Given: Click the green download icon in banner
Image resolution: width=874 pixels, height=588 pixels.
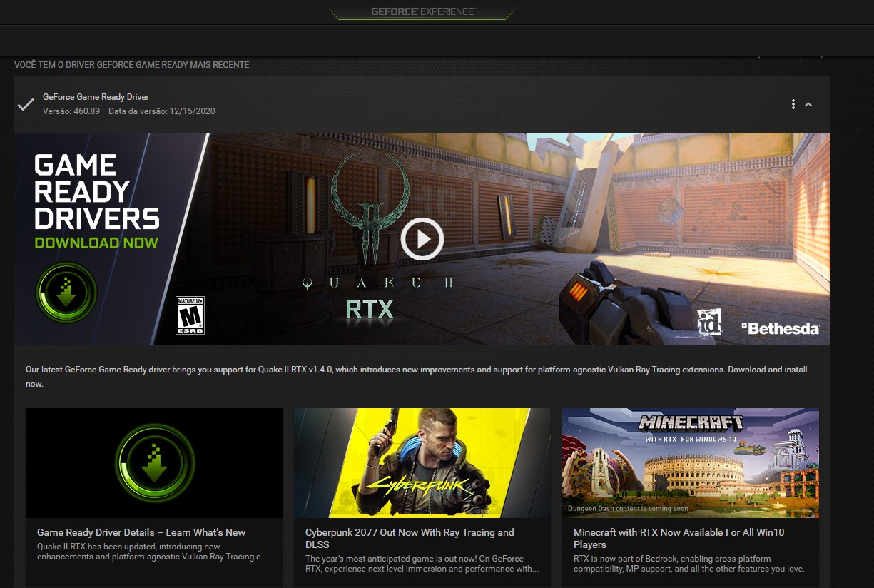Looking at the screenshot, I should 66,293.
